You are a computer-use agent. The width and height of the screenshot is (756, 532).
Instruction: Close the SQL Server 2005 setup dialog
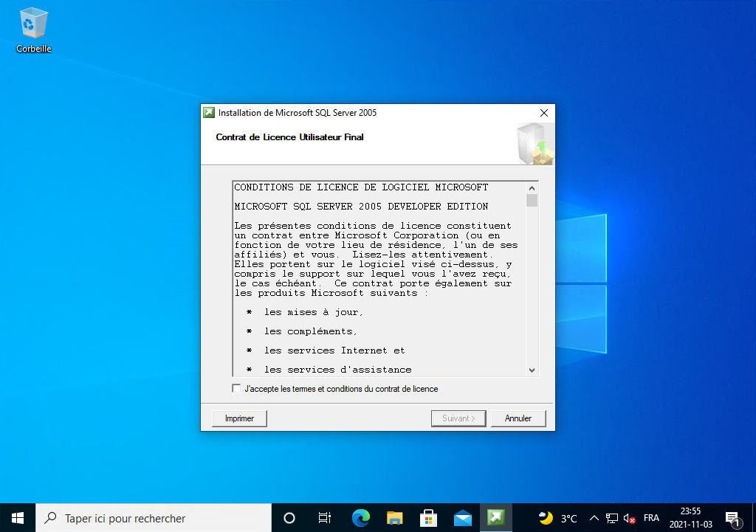click(x=544, y=113)
